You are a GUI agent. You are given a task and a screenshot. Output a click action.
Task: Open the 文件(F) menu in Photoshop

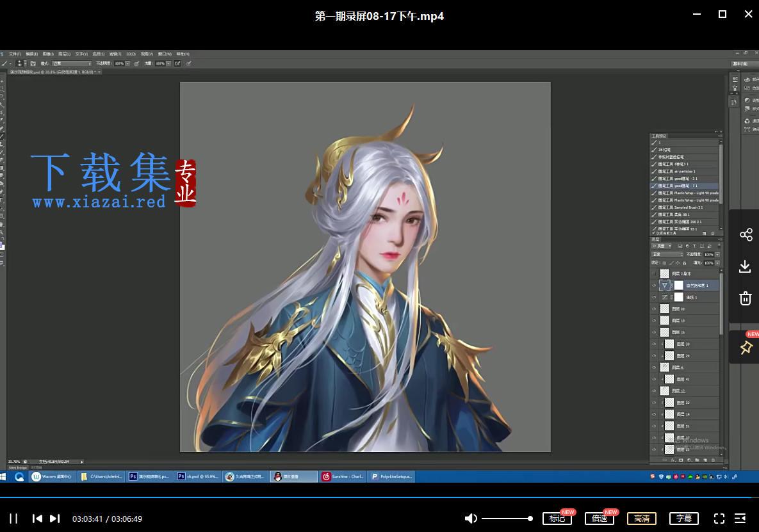pyautogui.click(x=15, y=54)
